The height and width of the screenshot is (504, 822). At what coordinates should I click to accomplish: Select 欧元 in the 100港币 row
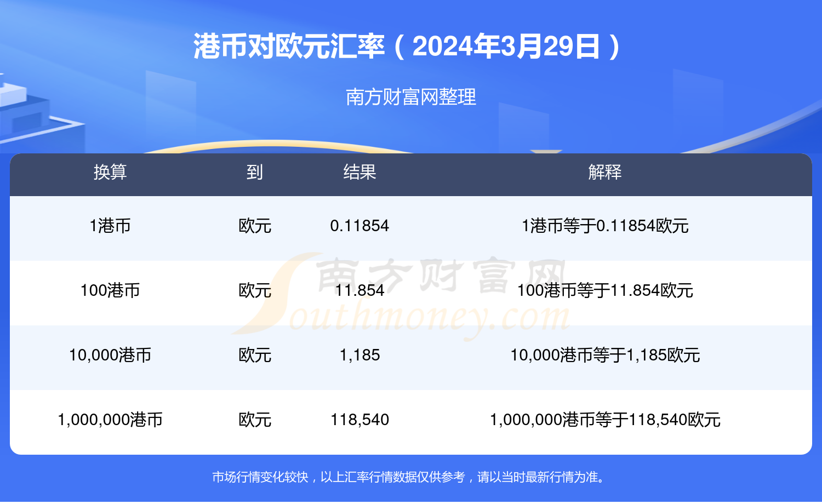[x=255, y=290]
